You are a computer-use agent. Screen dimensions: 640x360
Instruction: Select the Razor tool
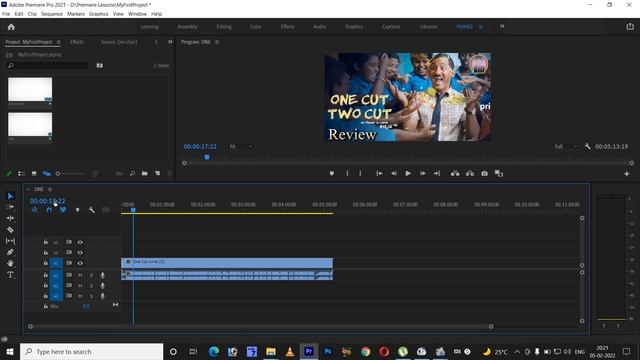(x=10, y=230)
